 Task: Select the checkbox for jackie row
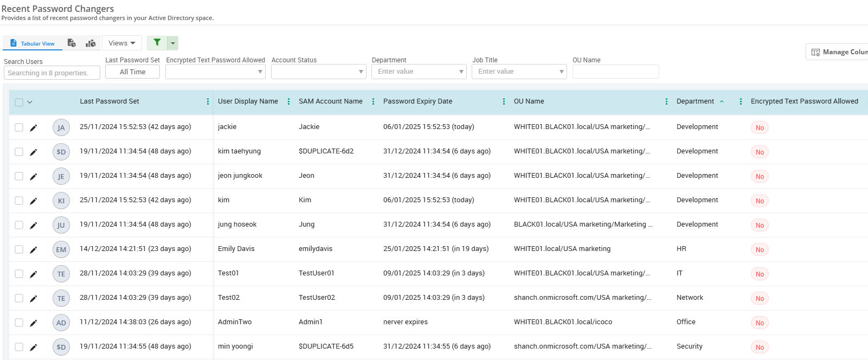19,127
